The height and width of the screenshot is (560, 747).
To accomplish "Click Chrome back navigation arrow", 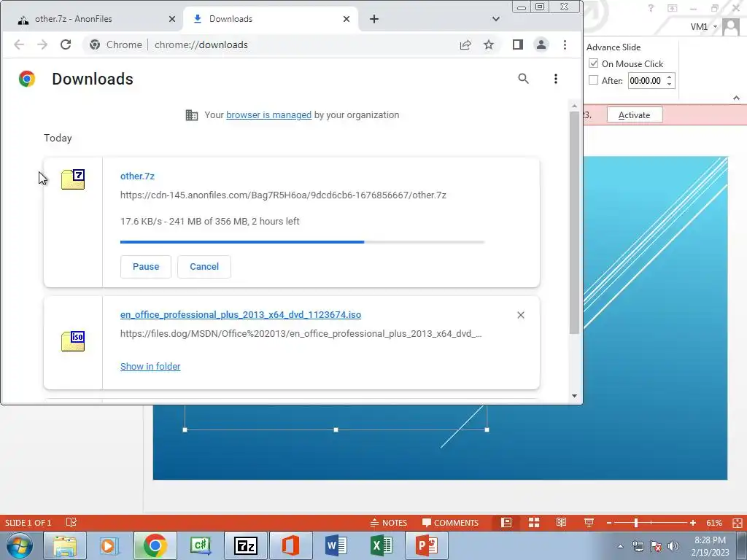I will [x=19, y=44].
